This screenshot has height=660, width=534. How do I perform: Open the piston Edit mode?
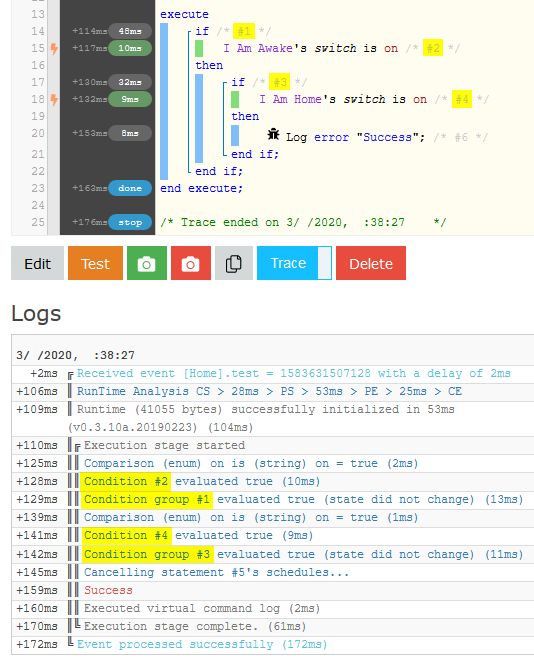(37, 263)
